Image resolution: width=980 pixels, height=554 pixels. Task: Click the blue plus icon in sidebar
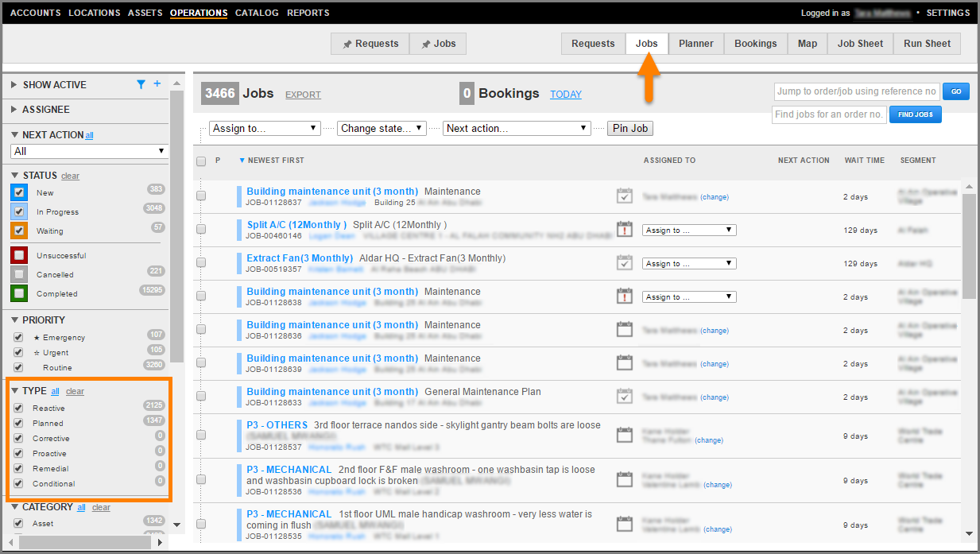pyautogui.click(x=157, y=84)
